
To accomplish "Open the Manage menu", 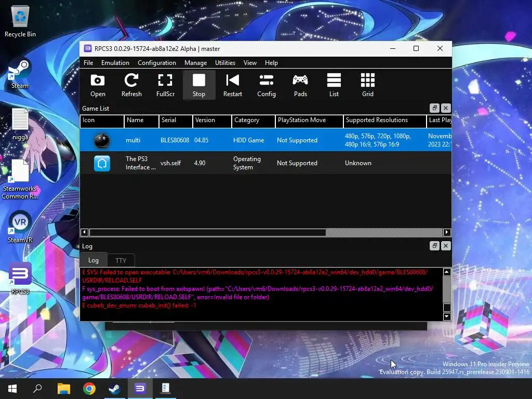I will click(195, 63).
